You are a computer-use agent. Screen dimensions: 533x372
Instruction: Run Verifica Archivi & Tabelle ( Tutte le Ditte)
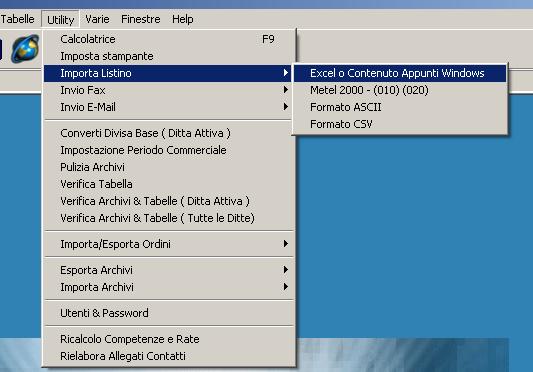168,218
